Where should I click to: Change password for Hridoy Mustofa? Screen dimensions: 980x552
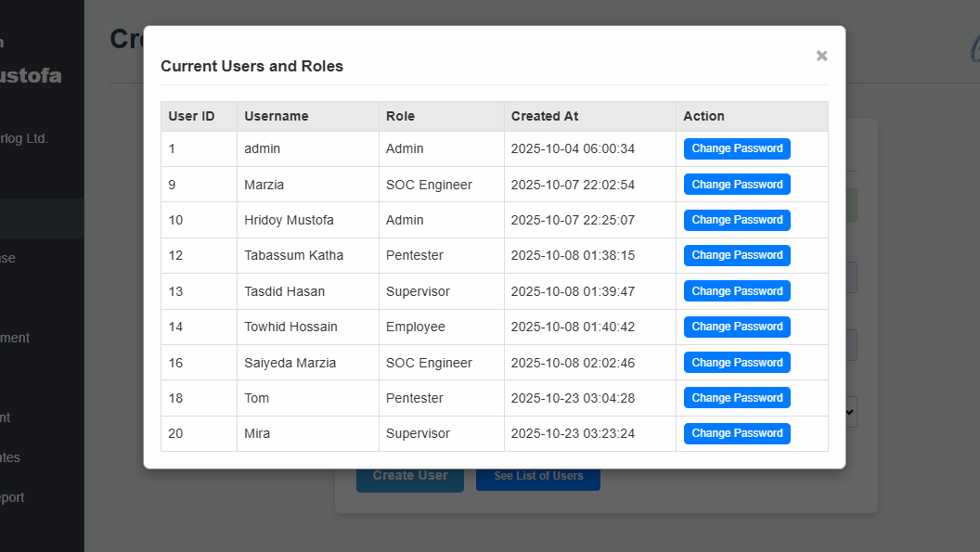(x=737, y=220)
